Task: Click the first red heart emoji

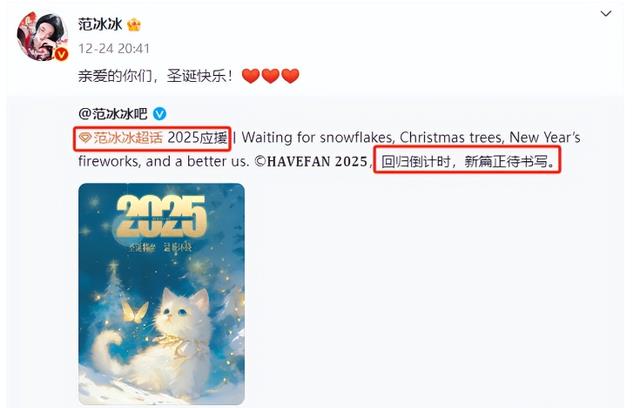Action: [x=251, y=76]
